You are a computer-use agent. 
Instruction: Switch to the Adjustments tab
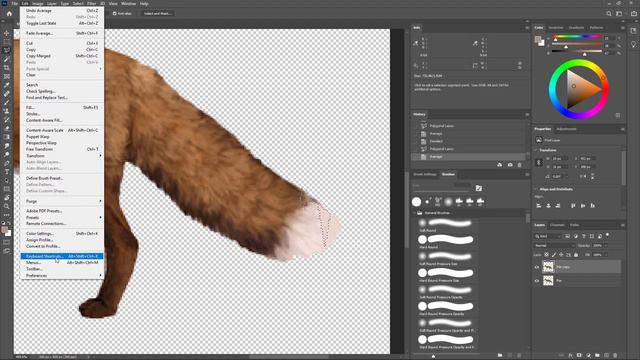(x=567, y=129)
